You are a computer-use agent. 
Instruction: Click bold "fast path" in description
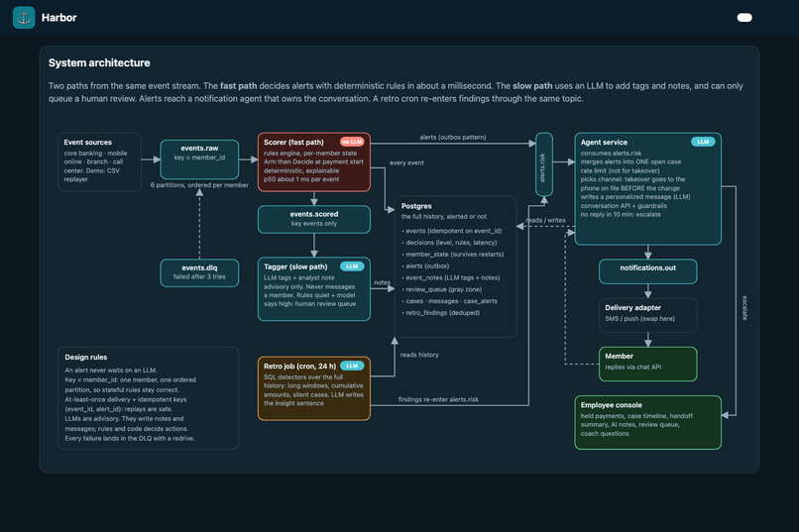[239, 86]
